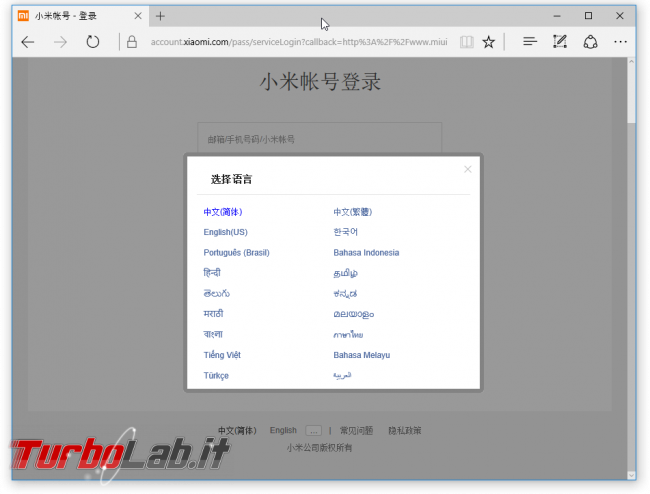Viewport: 650px width, 494px height.
Task: Select the Arabic language option
Action: (x=342, y=375)
